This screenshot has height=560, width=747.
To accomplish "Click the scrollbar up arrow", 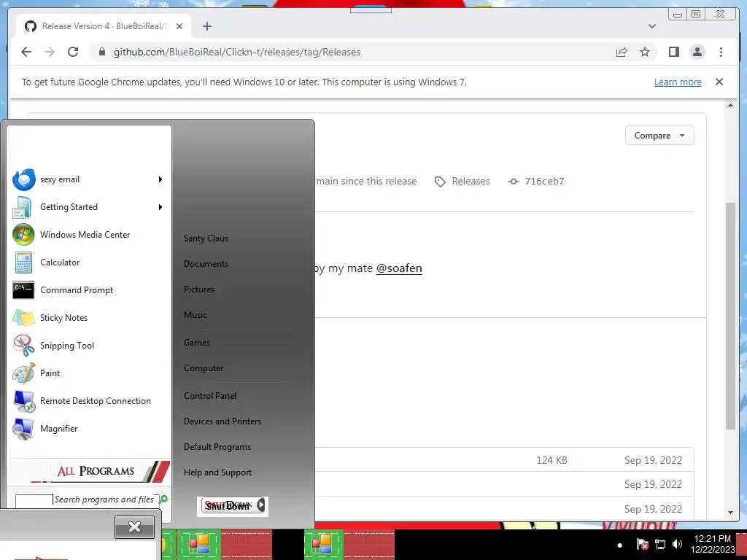I will coord(730,105).
